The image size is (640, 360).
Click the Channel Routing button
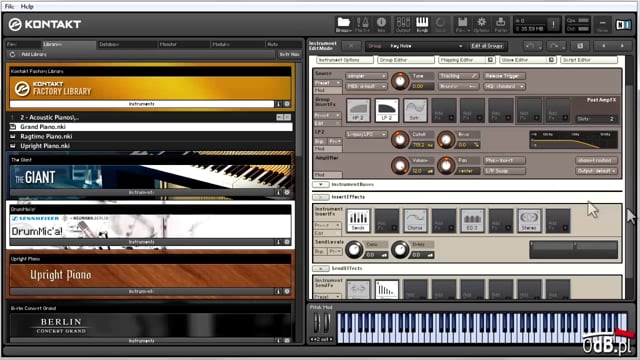point(596,160)
